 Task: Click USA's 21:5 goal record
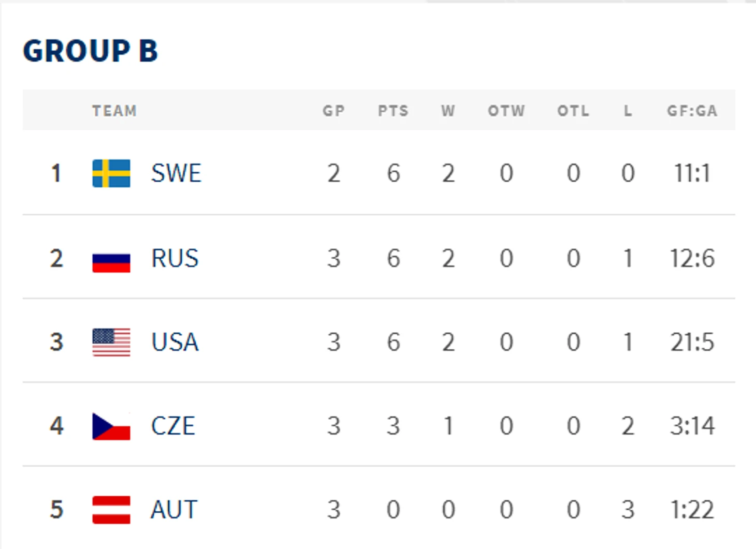(692, 342)
